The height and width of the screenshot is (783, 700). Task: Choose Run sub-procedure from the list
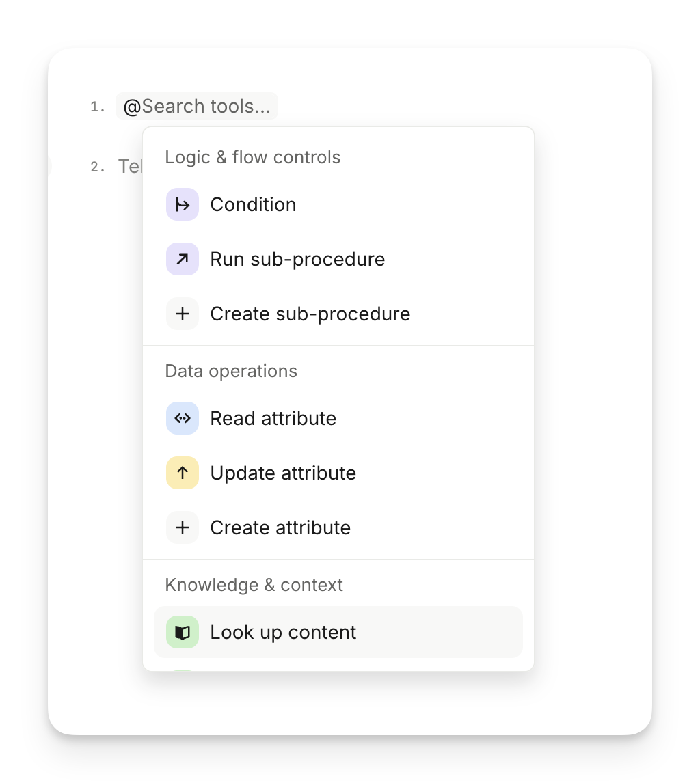(297, 259)
